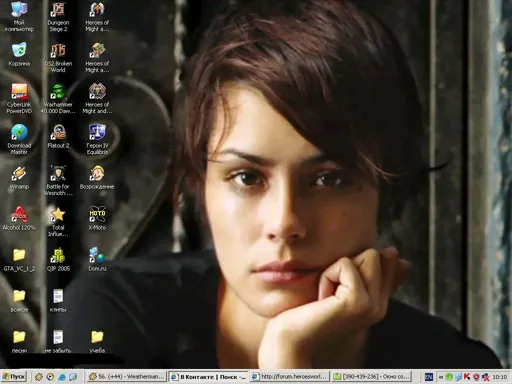The width and height of the screenshot is (512, 384).
Task: Open Heroes of Might shortcut beside Dungeon Siege 2
Action: 97,17
